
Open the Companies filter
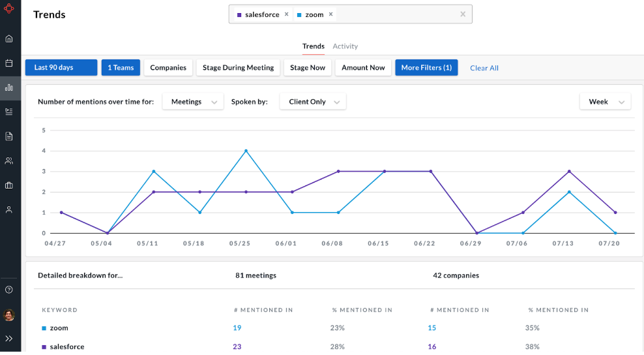pyautogui.click(x=168, y=67)
